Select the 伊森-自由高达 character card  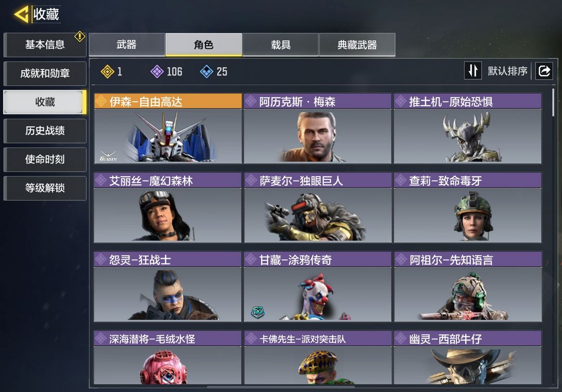click(x=168, y=128)
